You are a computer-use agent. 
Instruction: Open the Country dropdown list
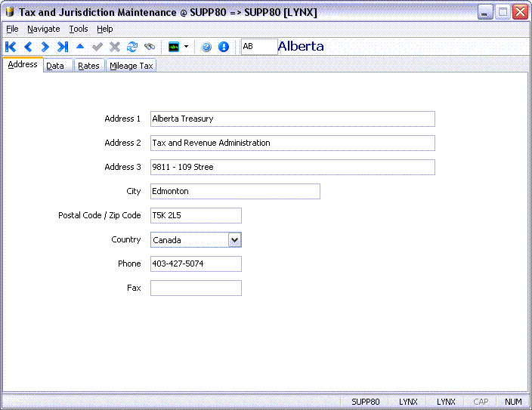234,240
